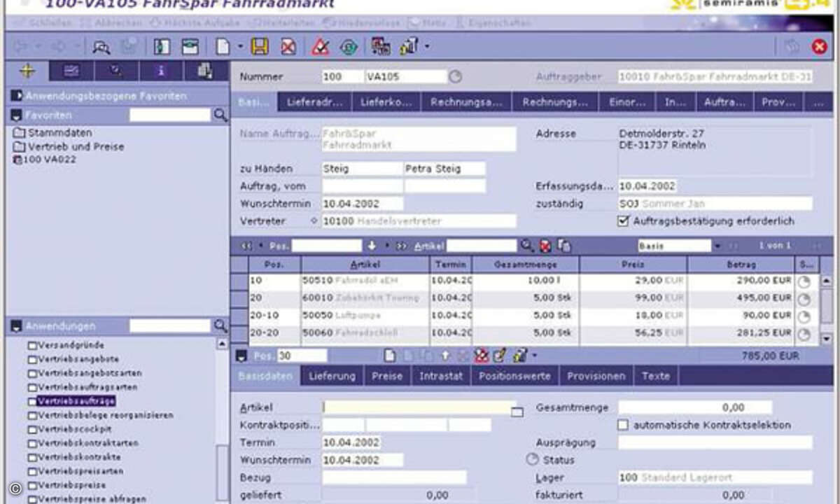Jump to position with the down arrow icon

(x=372, y=246)
